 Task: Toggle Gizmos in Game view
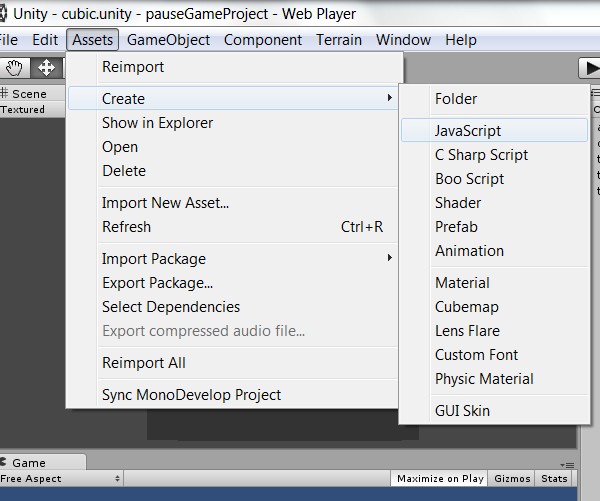512,479
